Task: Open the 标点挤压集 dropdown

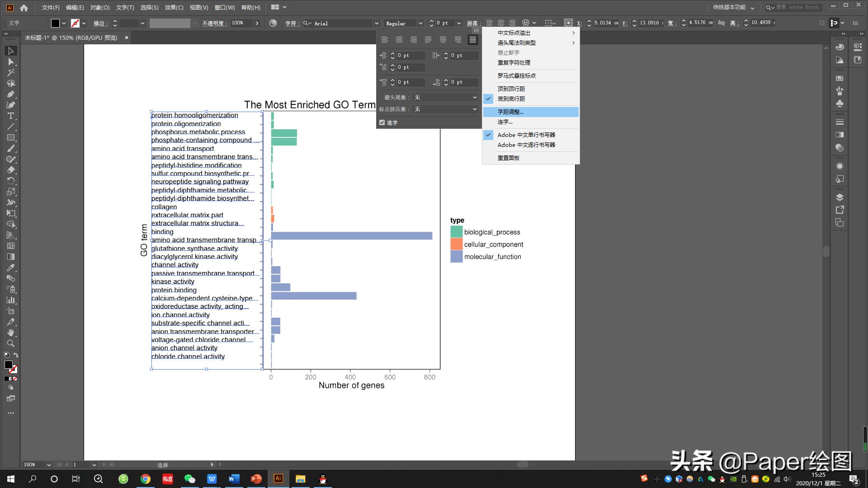Action: coord(474,109)
